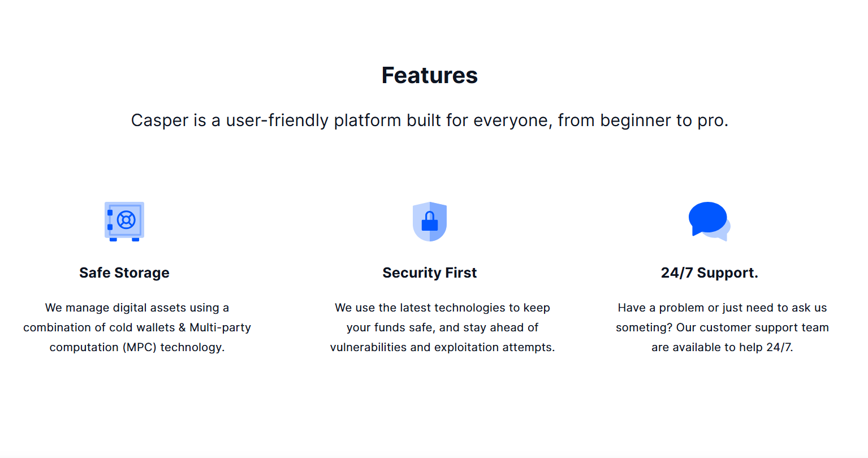Image resolution: width=868 pixels, height=458 pixels.
Task: Click the Security First title
Action: [430, 273]
